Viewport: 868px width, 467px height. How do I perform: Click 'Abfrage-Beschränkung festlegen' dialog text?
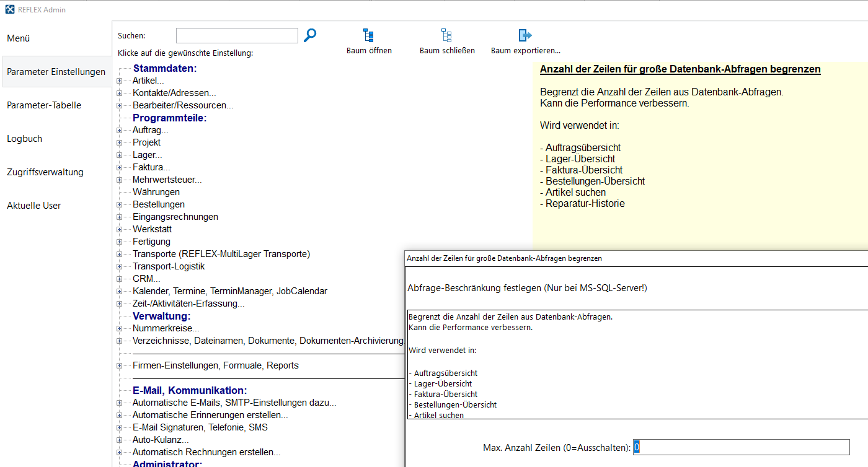[x=527, y=288]
